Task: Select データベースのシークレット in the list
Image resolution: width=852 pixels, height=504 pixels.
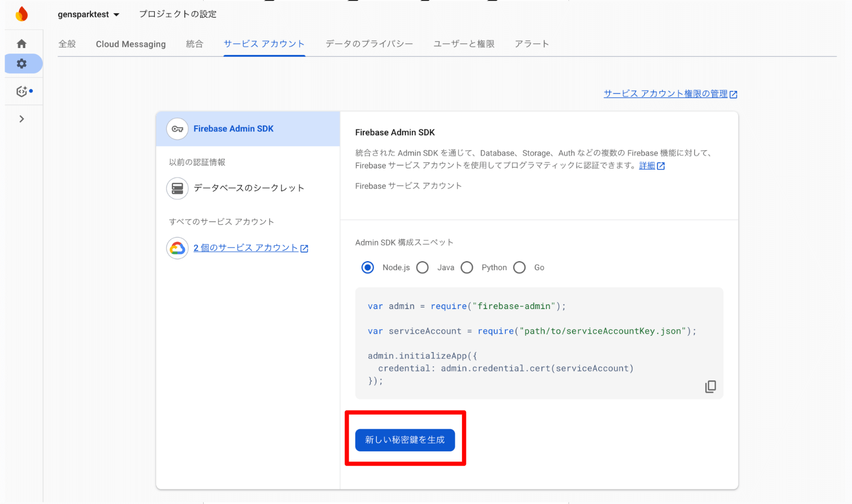Action: (249, 188)
